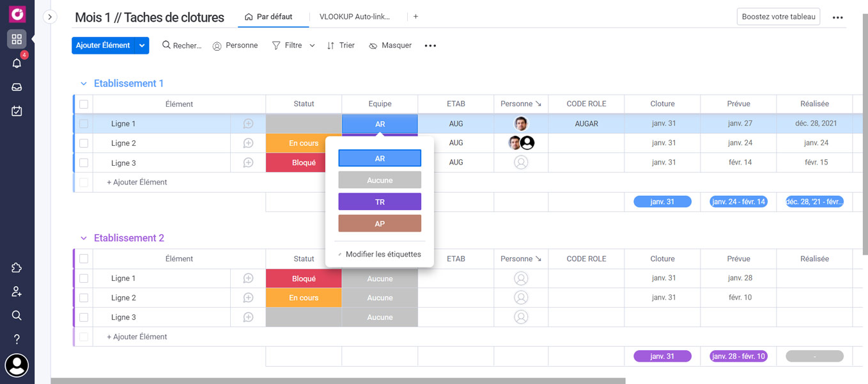Click the update speech-bubble icon on Ligne 1

(x=248, y=123)
